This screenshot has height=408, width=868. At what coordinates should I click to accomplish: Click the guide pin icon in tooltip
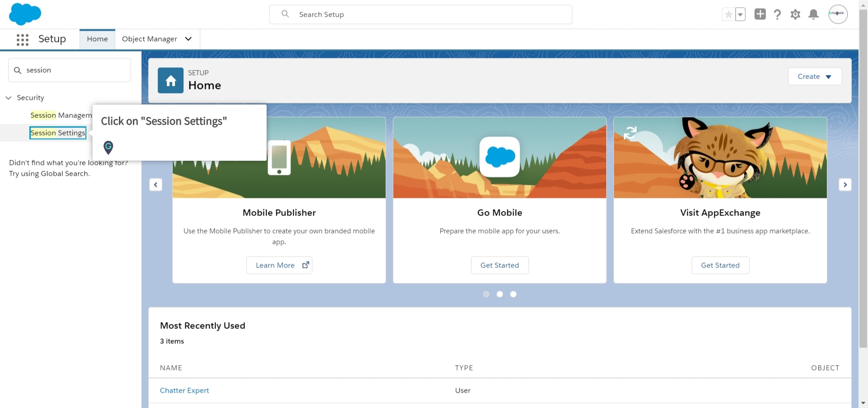[x=108, y=147]
